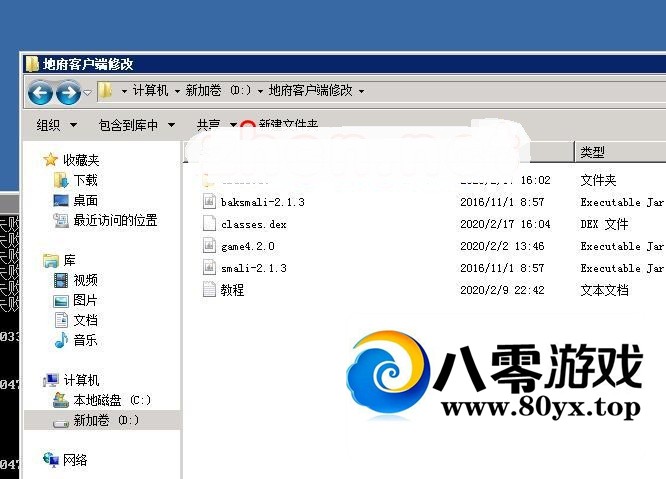Expand the dropdown arrow after 计算机 breadcrumb
The height and width of the screenshot is (479, 666).
coord(177,91)
